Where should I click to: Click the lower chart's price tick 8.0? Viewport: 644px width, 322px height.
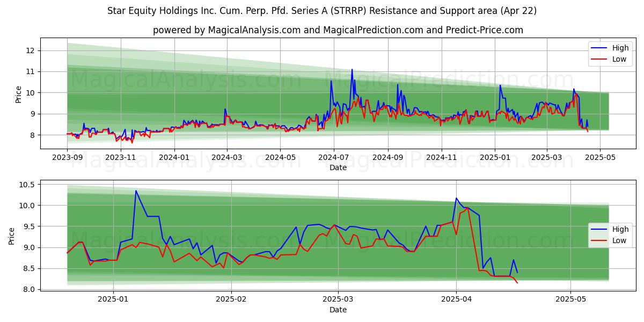(x=29, y=289)
